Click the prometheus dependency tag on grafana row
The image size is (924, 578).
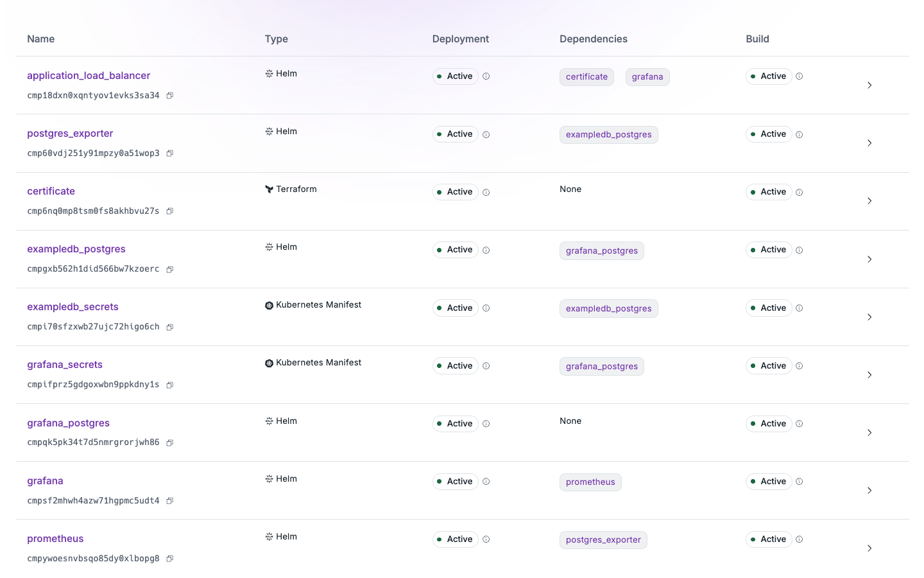[x=590, y=482]
